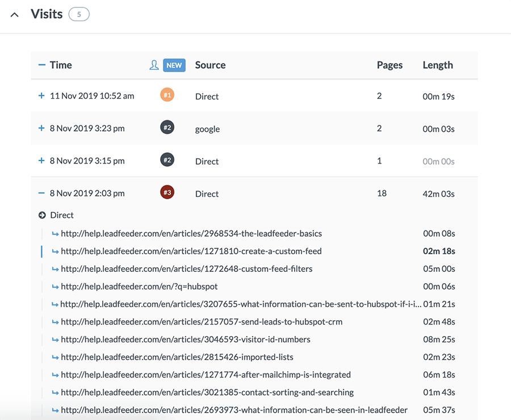Click the 42m 03s visit length
Screen dimensions: 511x420
pyautogui.click(x=438, y=194)
